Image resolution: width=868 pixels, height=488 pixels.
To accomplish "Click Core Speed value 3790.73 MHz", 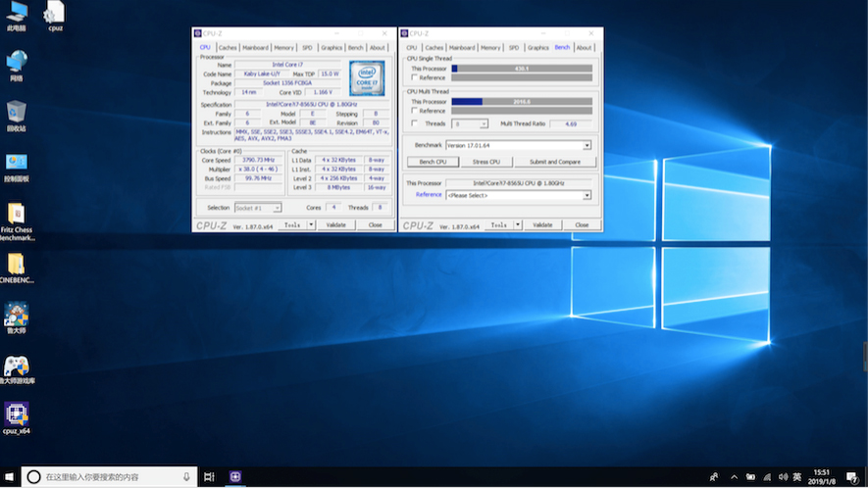I will click(x=259, y=160).
